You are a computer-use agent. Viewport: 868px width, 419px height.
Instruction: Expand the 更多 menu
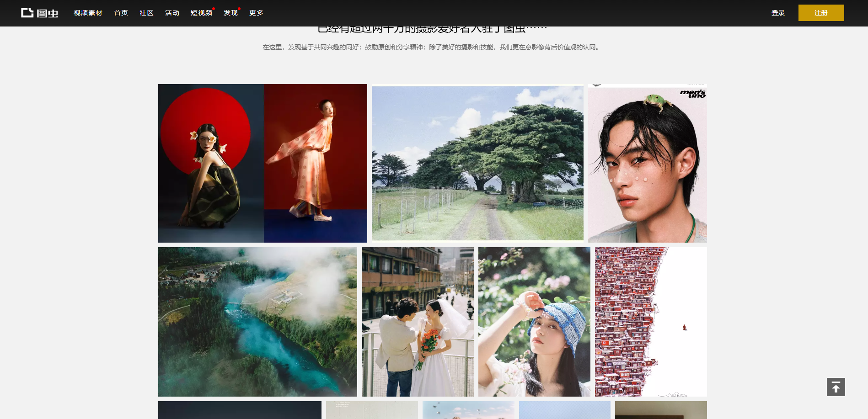(256, 13)
